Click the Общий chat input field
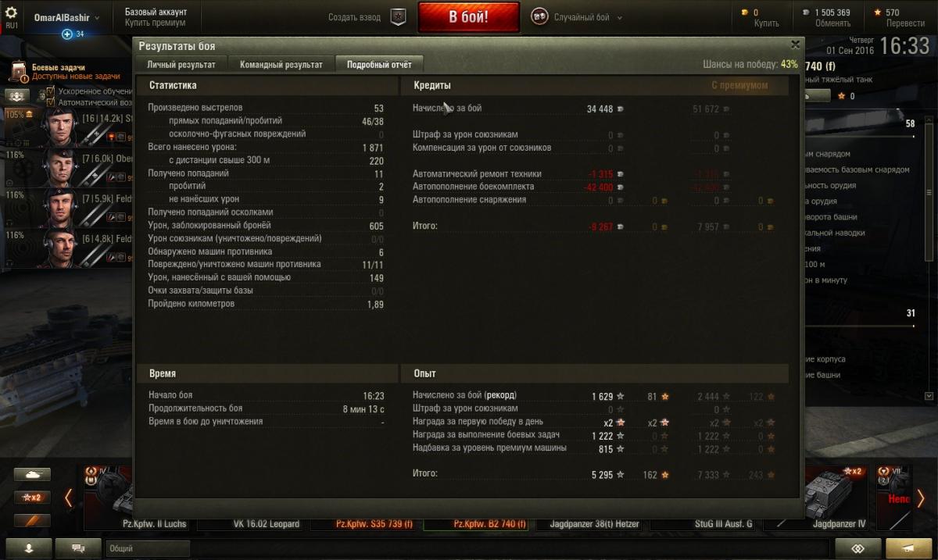The width and height of the screenshot is (938, 560). point(146,548)
